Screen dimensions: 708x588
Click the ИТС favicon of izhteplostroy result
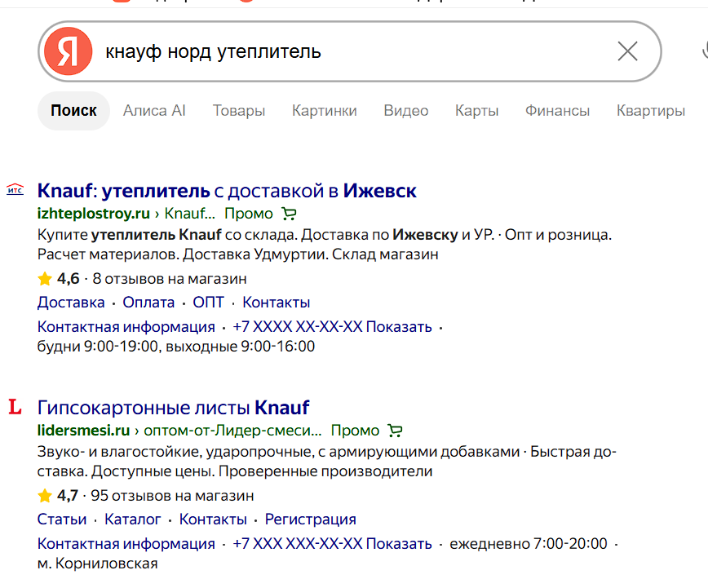point(15,189)
